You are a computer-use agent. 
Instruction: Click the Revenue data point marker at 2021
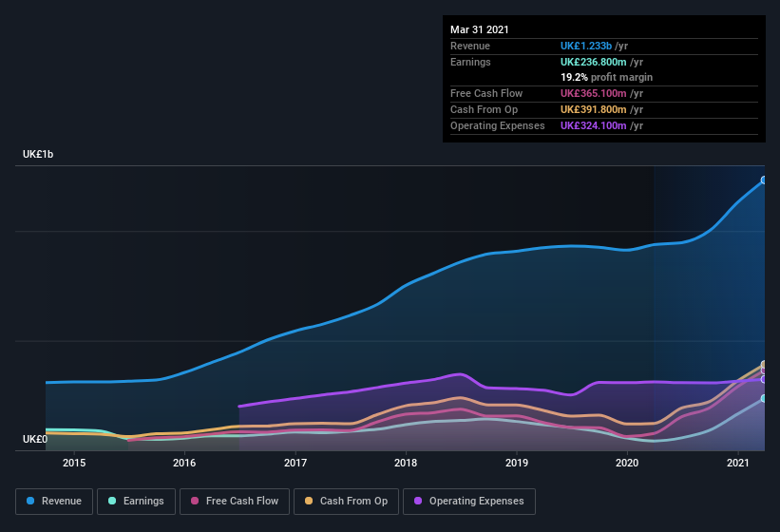click(x=764, y=180)
